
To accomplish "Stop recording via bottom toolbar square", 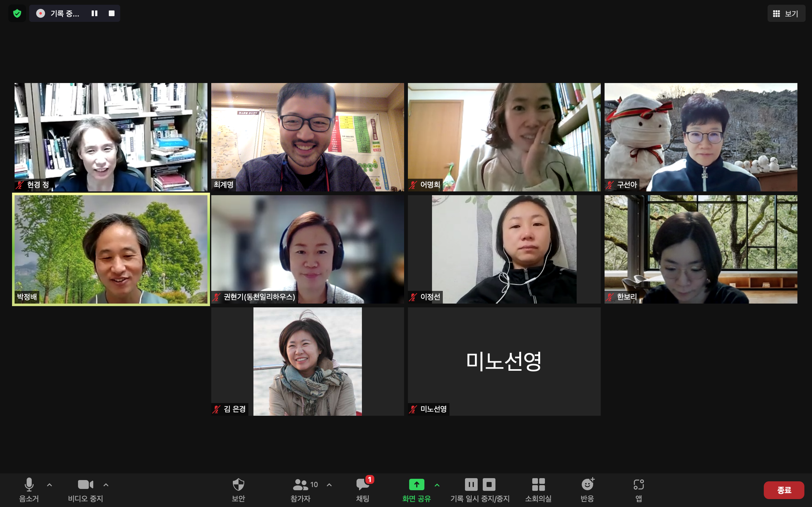I will point(489,484).
